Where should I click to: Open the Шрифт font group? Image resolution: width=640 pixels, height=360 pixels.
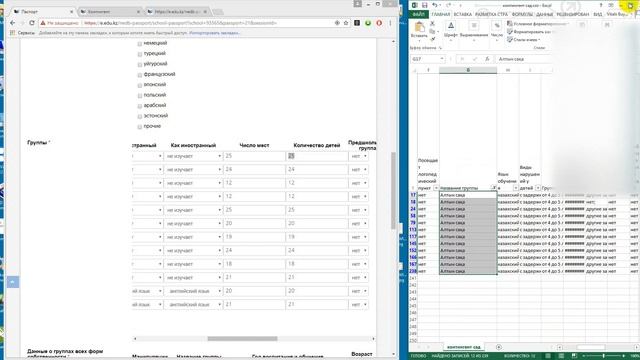click(451, 30)
